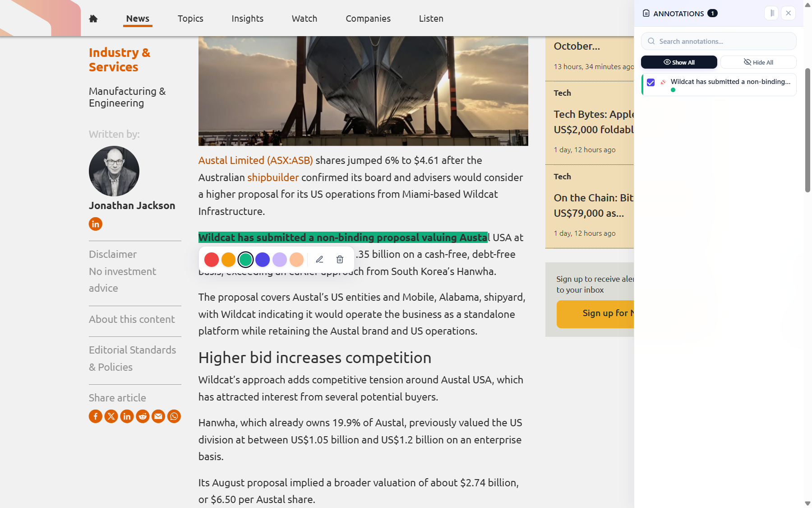812x508 pixels.
Task: Open the Listen menu item
Action: (x=431, y=19)
